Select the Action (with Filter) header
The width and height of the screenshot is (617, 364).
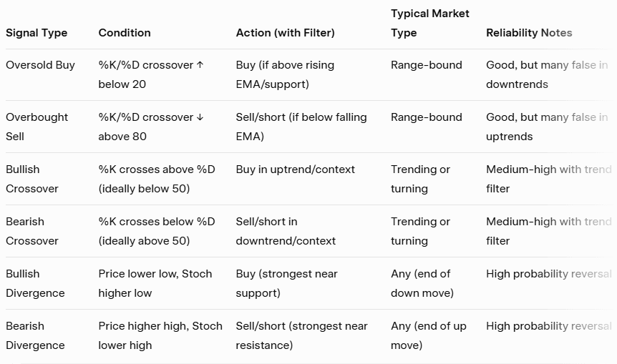(285, 33)
